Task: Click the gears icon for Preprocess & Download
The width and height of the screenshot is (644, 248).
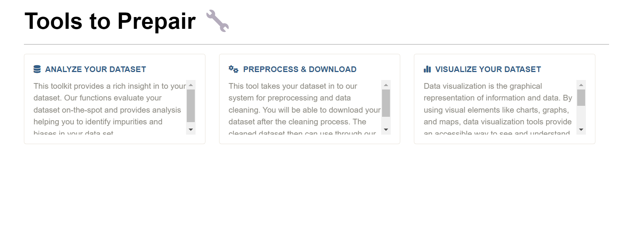Action: 233,69
